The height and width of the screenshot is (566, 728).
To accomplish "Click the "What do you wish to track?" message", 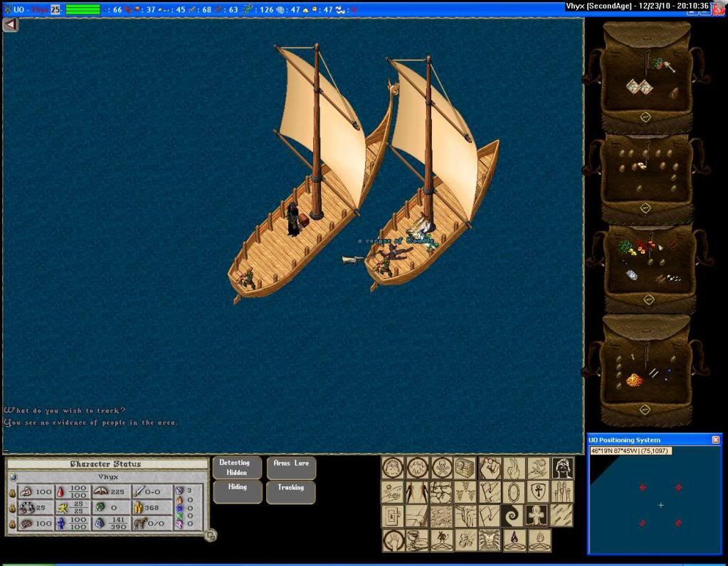I will point(65,410).
